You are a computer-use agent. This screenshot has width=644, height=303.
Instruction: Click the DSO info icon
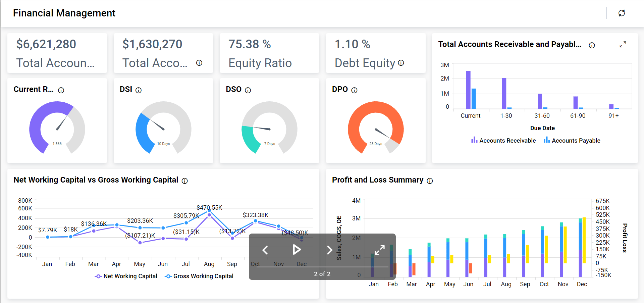click(248, 90)
